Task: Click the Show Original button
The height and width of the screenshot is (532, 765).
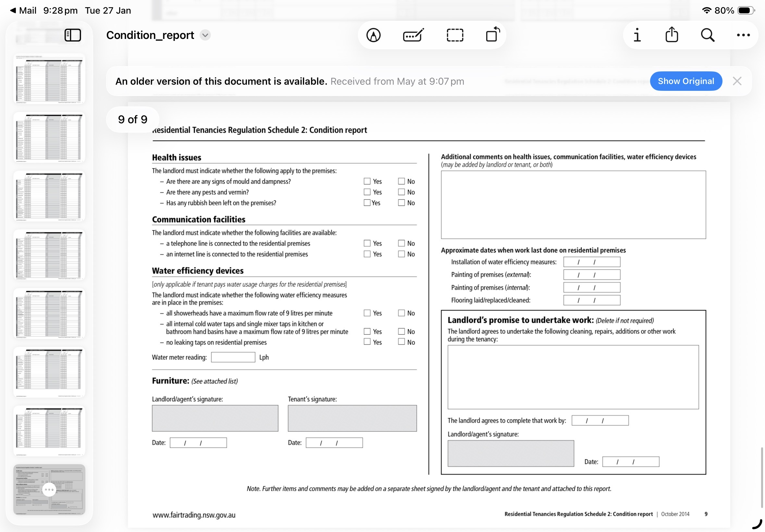Action: coord(685,81)
